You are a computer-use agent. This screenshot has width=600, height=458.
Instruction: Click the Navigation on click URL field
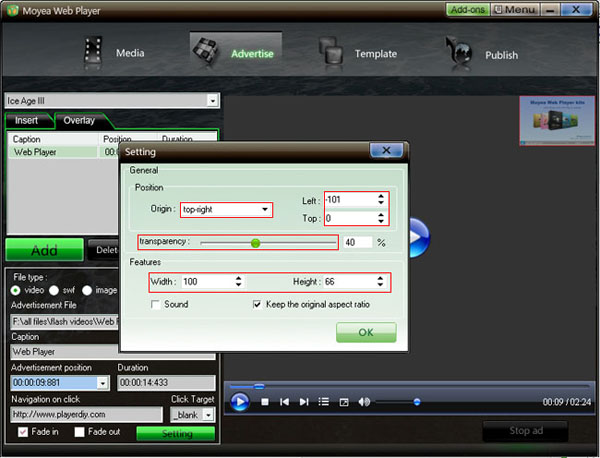coord(86,414)
